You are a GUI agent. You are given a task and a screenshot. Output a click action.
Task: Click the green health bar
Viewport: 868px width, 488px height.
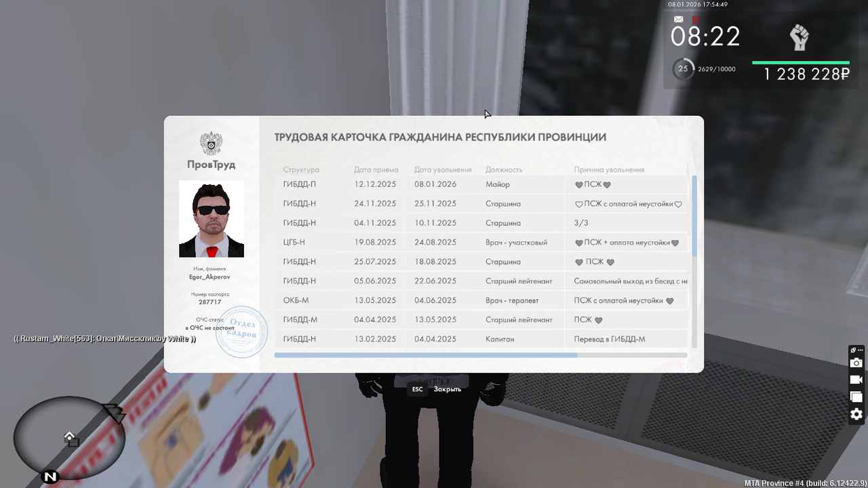(801, 63)
